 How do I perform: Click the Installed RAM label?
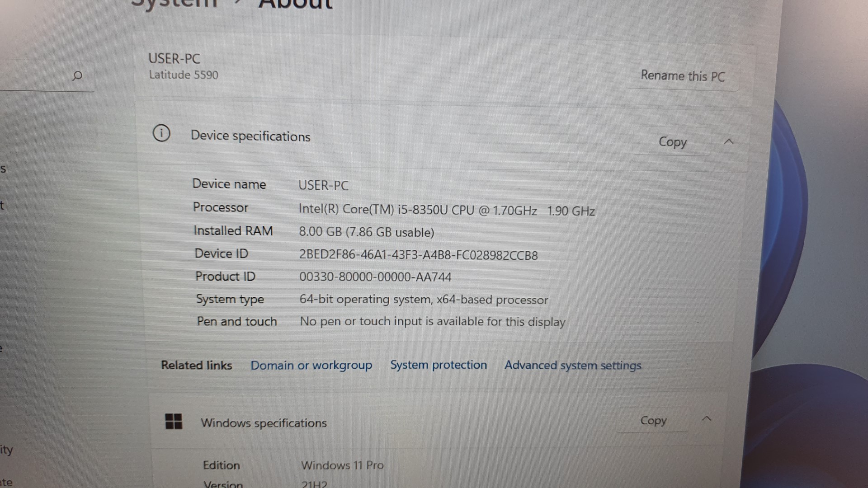(x=233, y=231)
